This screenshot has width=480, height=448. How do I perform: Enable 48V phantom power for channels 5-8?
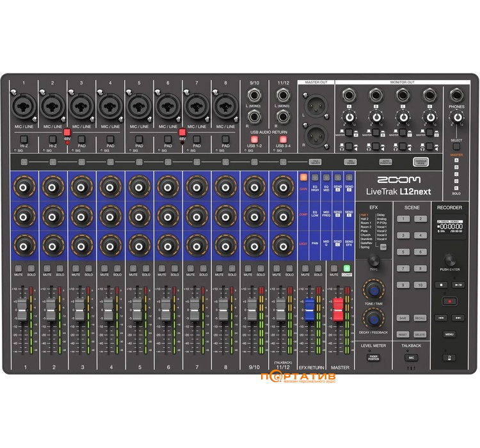click(182, 132)
